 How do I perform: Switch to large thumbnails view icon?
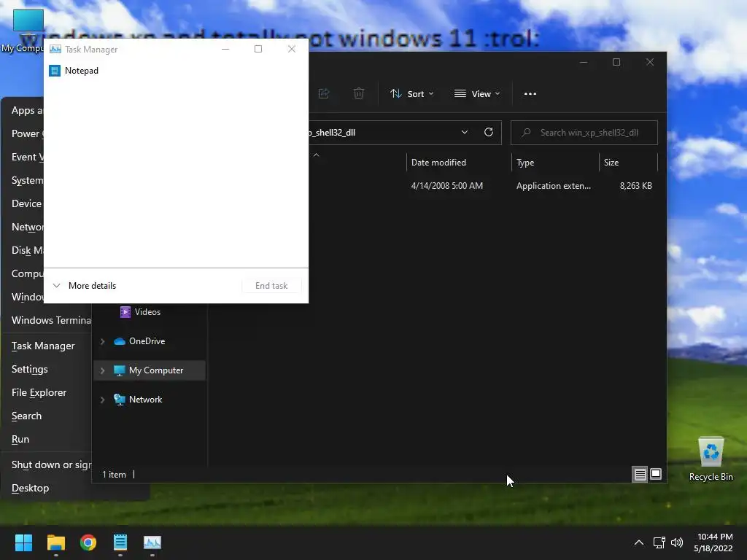click(x=656, y=474)
